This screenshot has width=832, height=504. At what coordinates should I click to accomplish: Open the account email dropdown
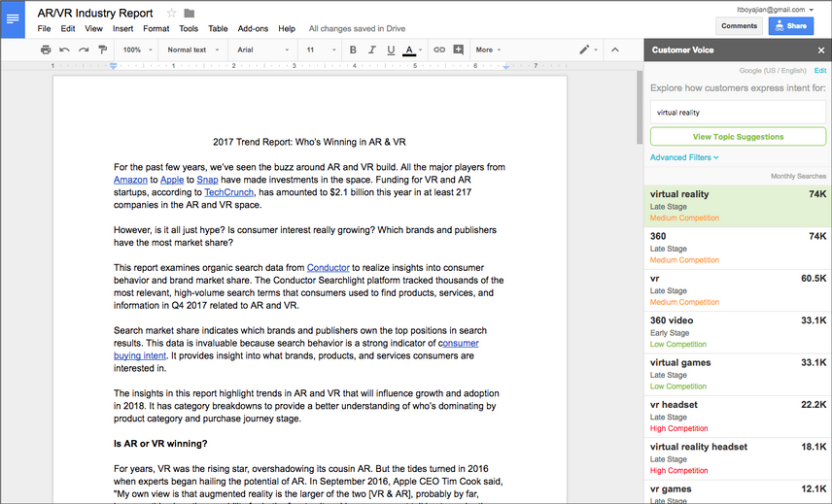point(776,10)
